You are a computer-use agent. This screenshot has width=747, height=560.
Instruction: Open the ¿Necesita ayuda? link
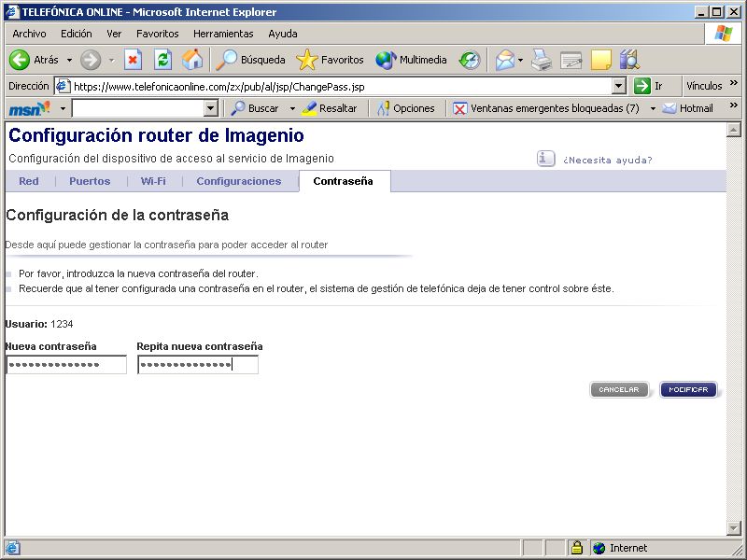pyautogui.click(x=608, y=160)
